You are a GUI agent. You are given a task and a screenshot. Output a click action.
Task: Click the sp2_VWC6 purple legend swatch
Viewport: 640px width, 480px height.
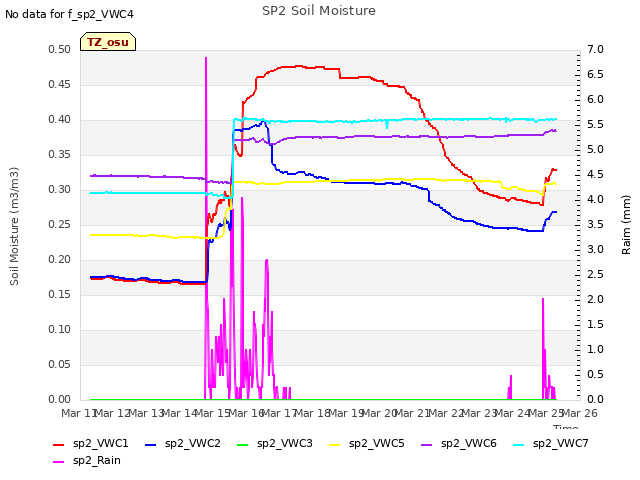(x=427, y=444)
